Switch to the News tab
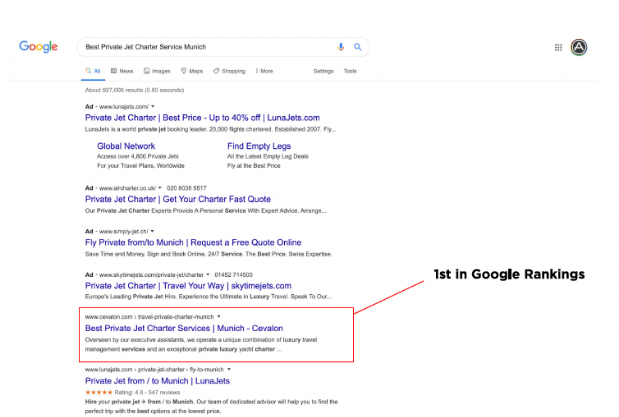Image resolution: width=619 pixels, height=417 pixels. 122,71
